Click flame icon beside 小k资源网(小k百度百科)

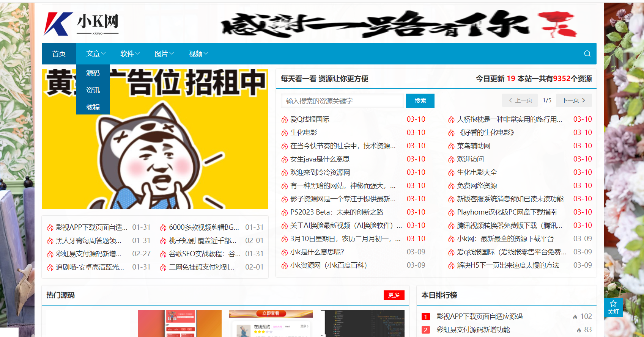click(x=285, y=266)
